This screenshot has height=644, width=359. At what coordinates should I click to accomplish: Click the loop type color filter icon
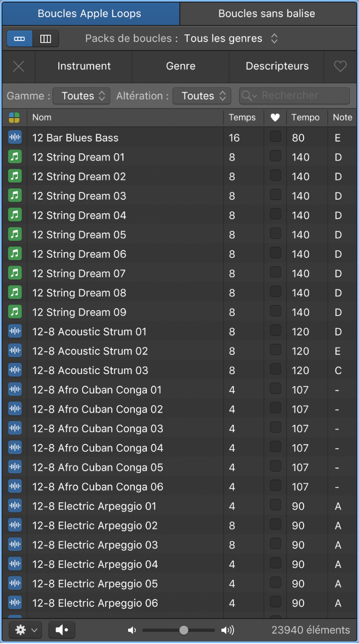pyautogui.click(x=14, y=118)
